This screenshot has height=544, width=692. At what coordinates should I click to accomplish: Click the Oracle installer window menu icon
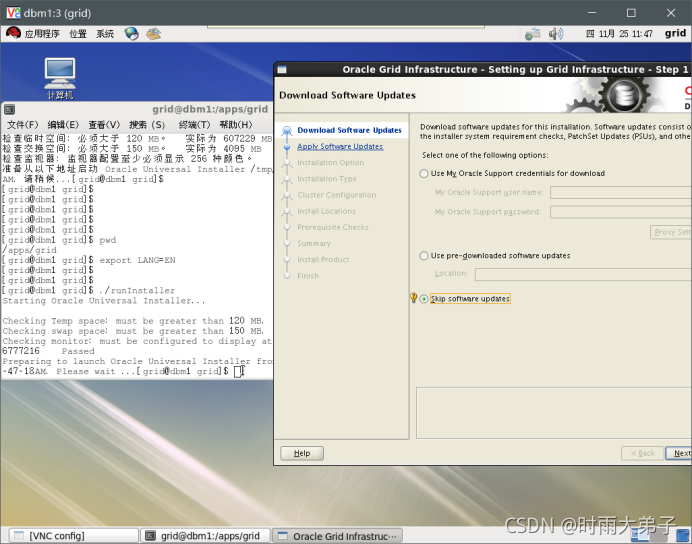(x=282, y=69)
